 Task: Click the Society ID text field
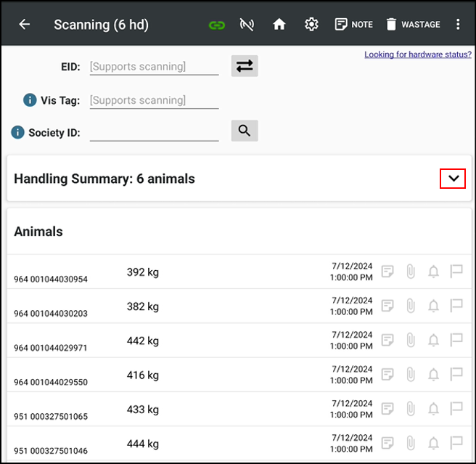coord(154,132)
